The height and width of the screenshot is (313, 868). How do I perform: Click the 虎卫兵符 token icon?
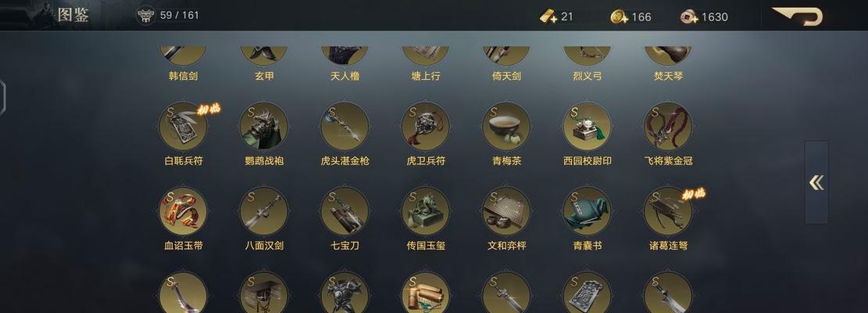425,126
